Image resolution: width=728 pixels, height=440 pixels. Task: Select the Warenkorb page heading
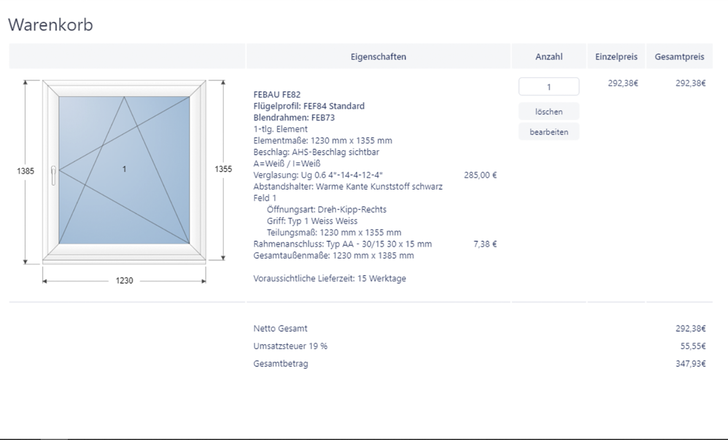tap(51, 25)
